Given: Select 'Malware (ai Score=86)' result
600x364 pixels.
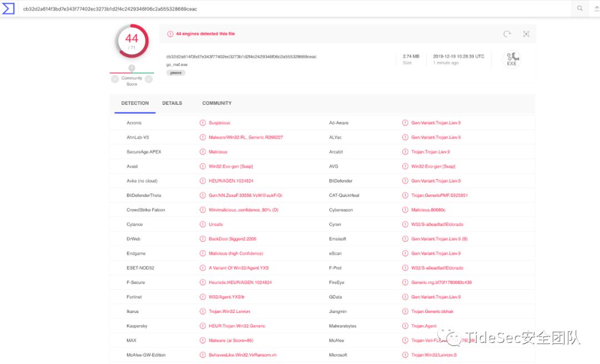Looking at the screenshot, I should pos(231,340).
